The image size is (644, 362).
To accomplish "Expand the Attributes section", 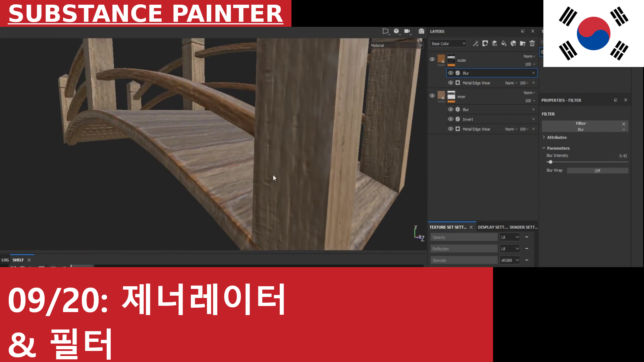I will click(x=554, y=137).
